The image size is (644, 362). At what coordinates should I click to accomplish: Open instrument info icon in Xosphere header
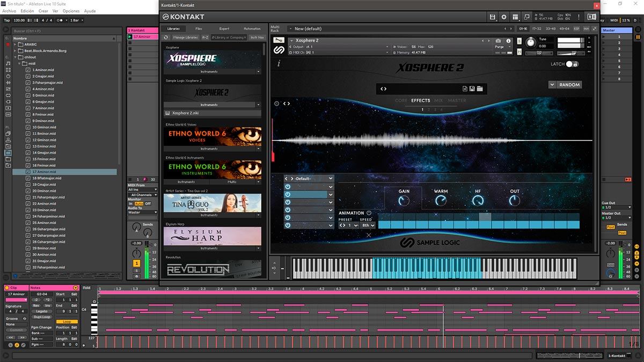(x=508, y=41)
